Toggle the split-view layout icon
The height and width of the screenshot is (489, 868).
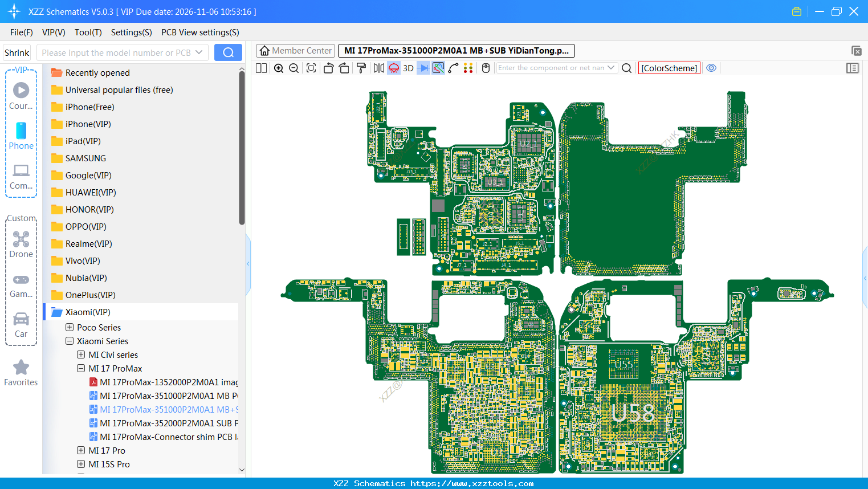[x=261, y=68]
